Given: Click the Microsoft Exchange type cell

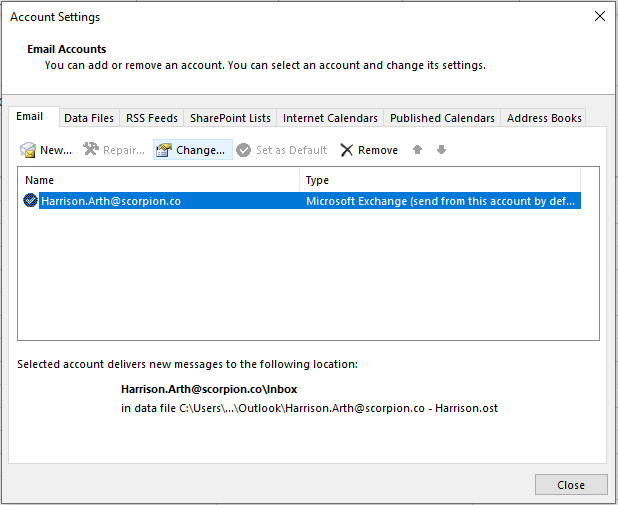Looking at the screenshot, I should pos(440,201).
